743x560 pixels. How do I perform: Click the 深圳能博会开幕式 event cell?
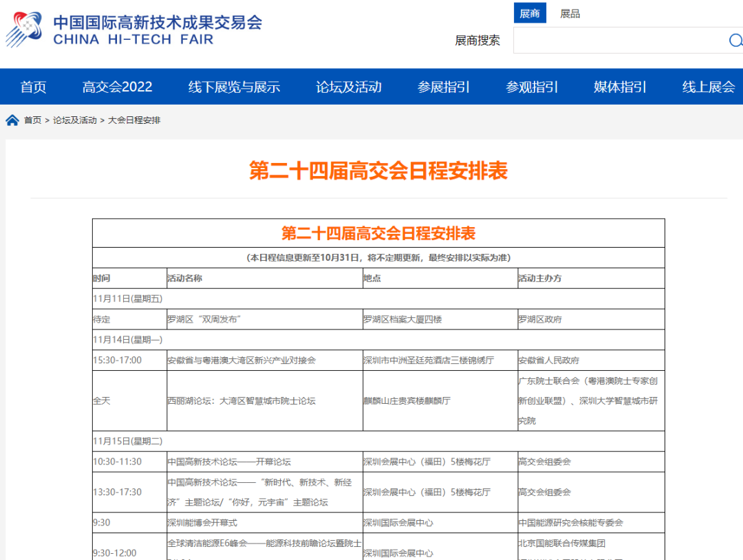tap(264, 523)
